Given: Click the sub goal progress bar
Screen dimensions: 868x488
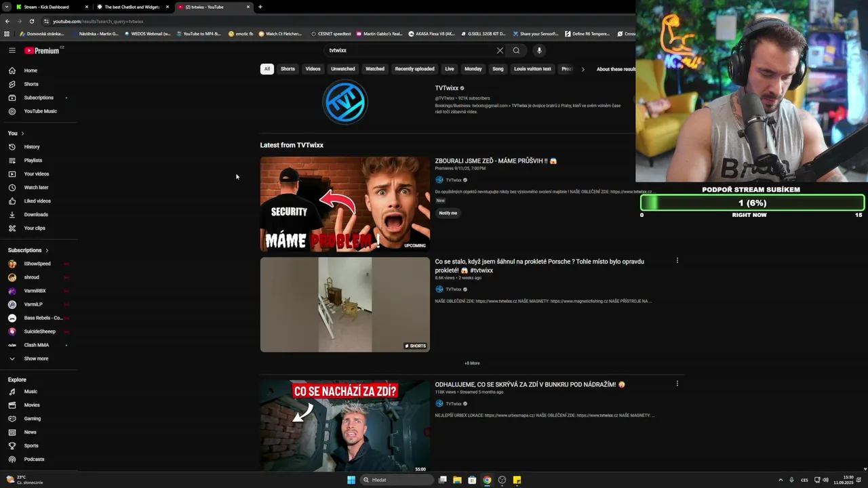Looking at the screenshot, I should coord(752,203).
